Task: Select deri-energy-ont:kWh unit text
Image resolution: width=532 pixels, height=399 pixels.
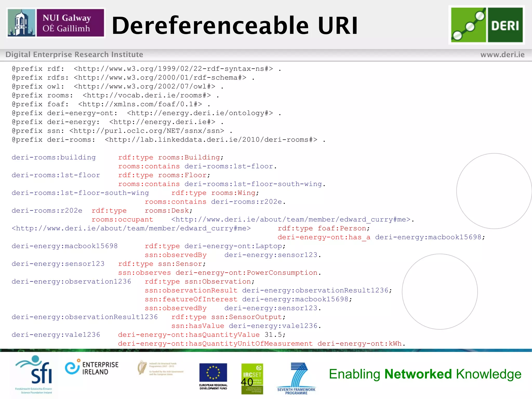Action: tap(360, 343)
